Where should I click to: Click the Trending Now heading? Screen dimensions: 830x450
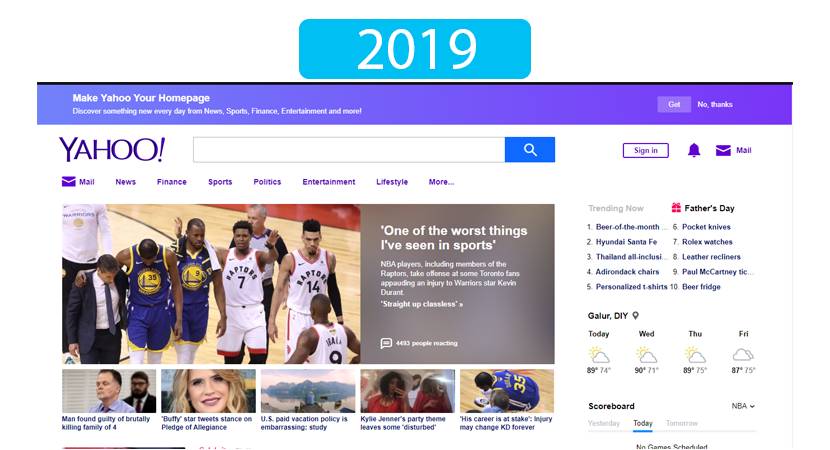tap(616, 208)
